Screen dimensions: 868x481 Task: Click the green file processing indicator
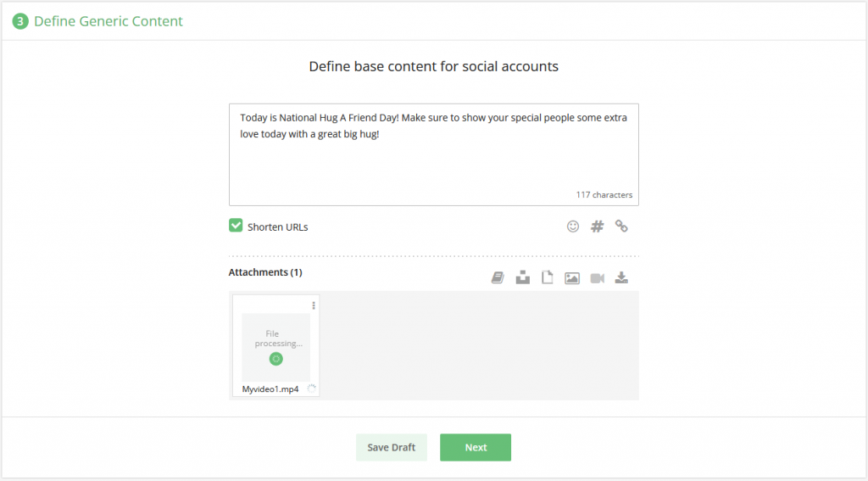click(x=275, y=359)
